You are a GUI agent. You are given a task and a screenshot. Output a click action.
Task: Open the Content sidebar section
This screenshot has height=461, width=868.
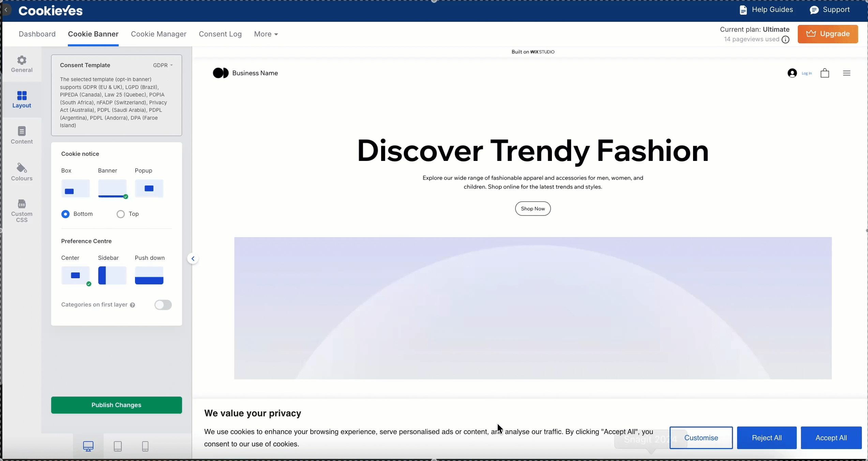pyautogui.click(x=21, y=135)
